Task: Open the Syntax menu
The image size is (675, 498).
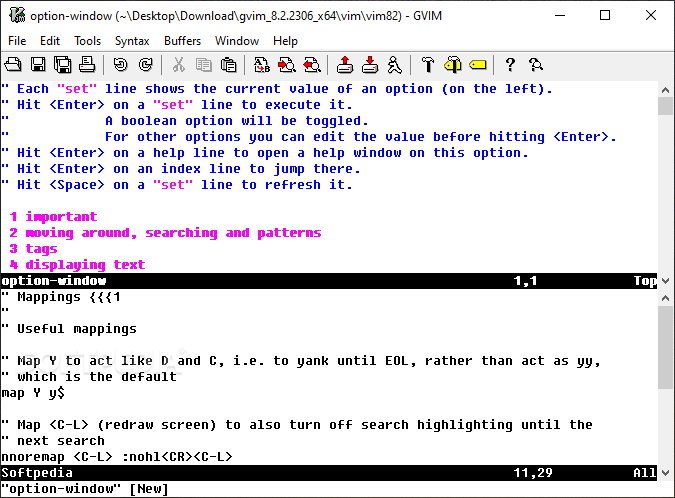Action: click(x=132, y=41)
